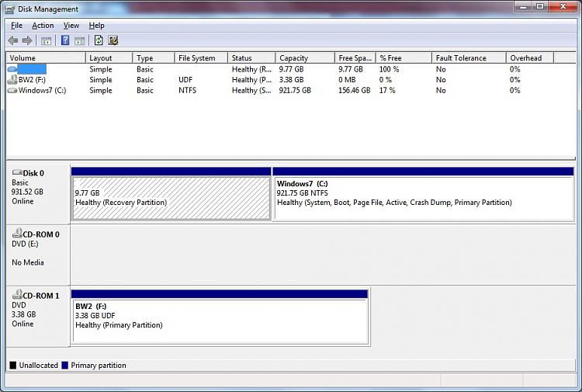The image size is (582, 392).
Task: Click the Disk Management title bar icon
Action: (10, 9)
